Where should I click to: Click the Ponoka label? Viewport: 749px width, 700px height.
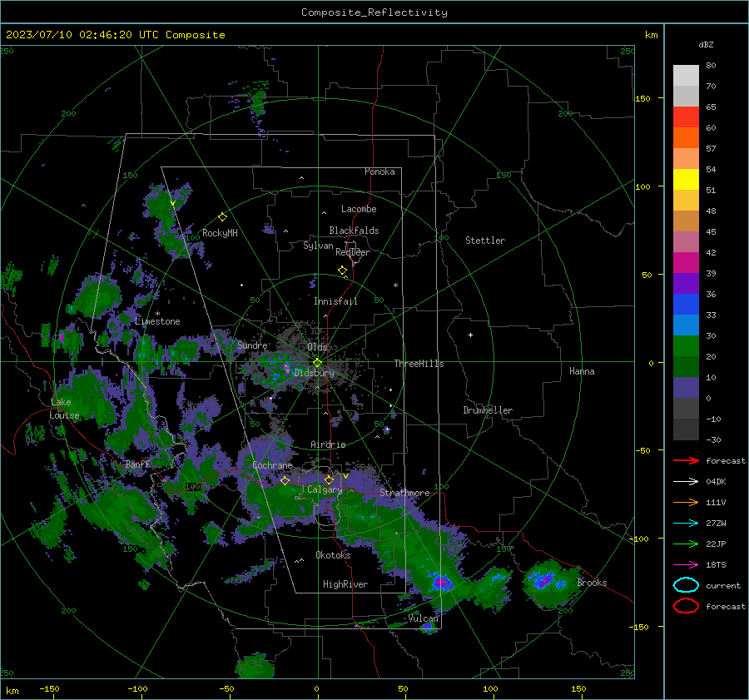click(x=379, y=171)
